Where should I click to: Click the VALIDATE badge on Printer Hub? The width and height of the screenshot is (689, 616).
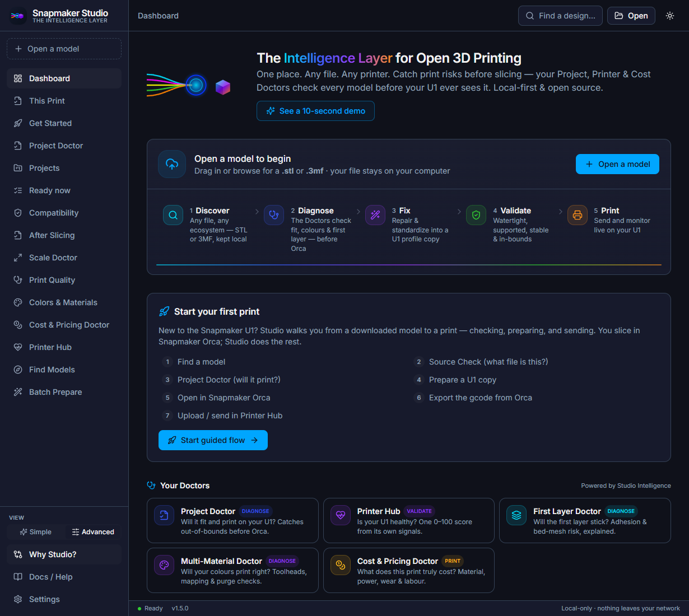(419, 511)
